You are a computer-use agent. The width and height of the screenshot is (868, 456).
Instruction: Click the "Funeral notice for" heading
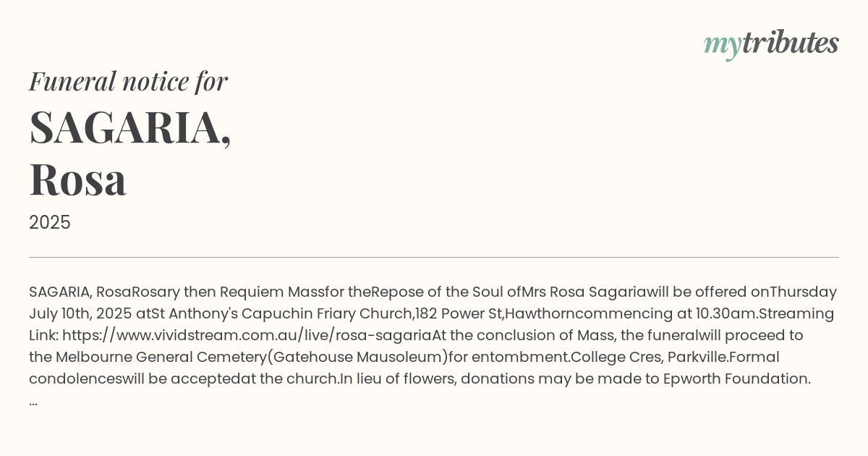point(128,81)
